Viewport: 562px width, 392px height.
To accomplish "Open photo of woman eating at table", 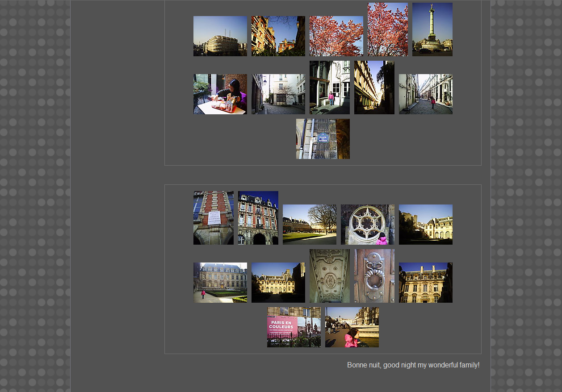I will [220, 94].
